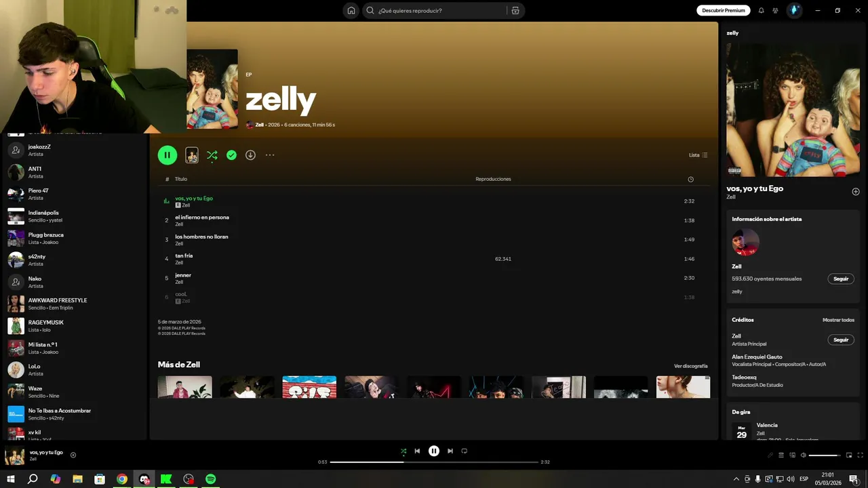Open RAGEYMUSIK playlist in library
The width and height of the screenshot is (868, 488).
pyautogui.click(x=75, y=326)
